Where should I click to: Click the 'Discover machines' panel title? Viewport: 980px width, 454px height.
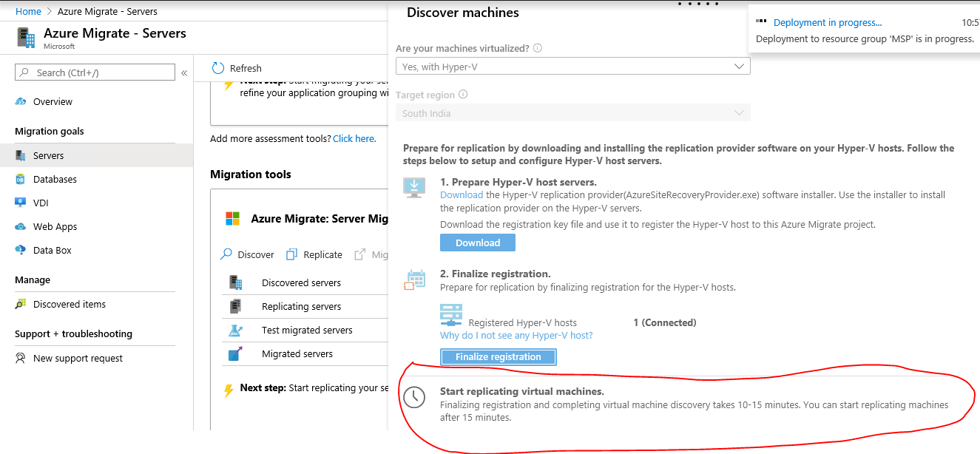click(x=463, y=13)
